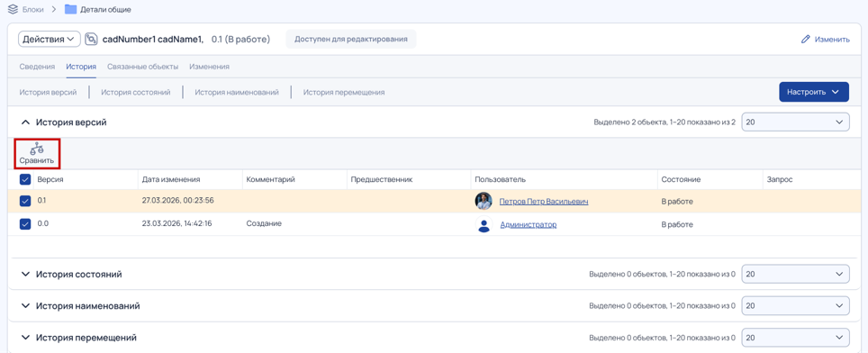Click the Блоки layers icon in breadcrumb
Screen dimensions: 868x353
click(x=13, y=9)
